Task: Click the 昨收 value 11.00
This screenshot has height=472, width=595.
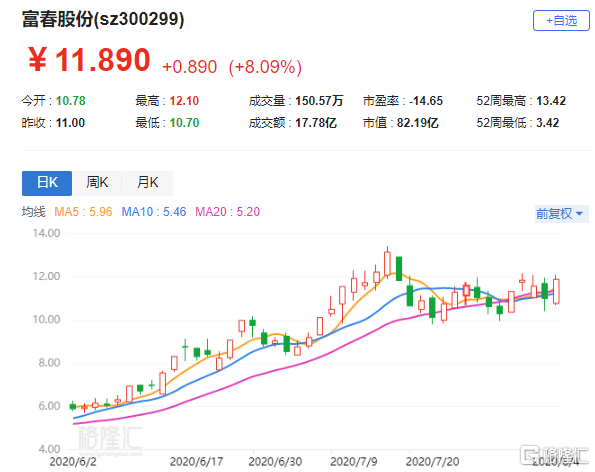Action: 70,123
